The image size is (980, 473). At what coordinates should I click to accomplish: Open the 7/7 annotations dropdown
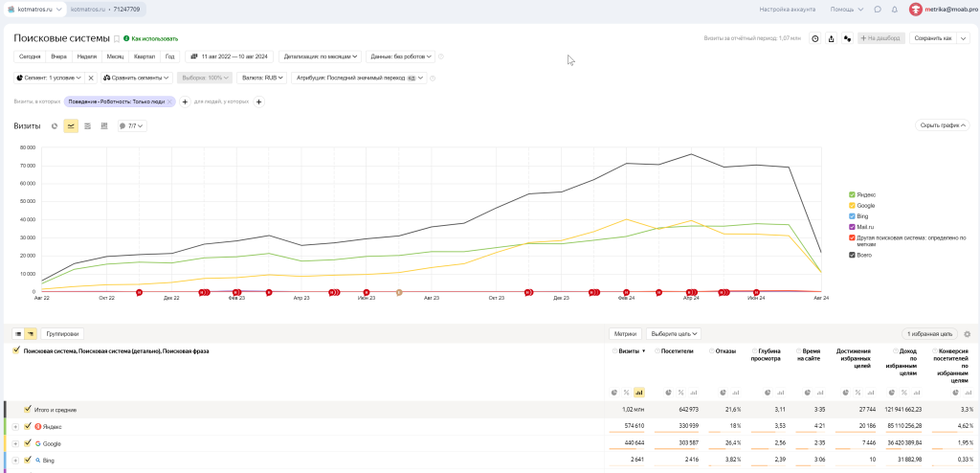tap(132, 125)
